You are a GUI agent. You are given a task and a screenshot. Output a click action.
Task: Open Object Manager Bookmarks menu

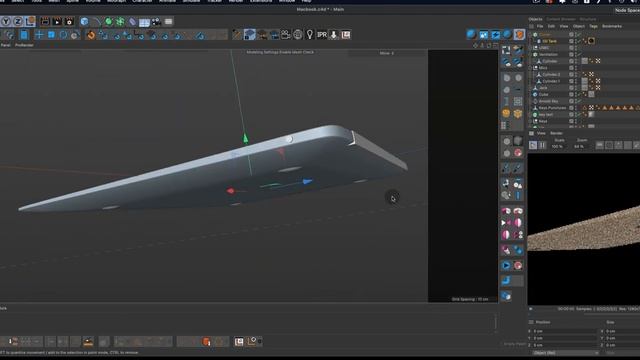612,26
